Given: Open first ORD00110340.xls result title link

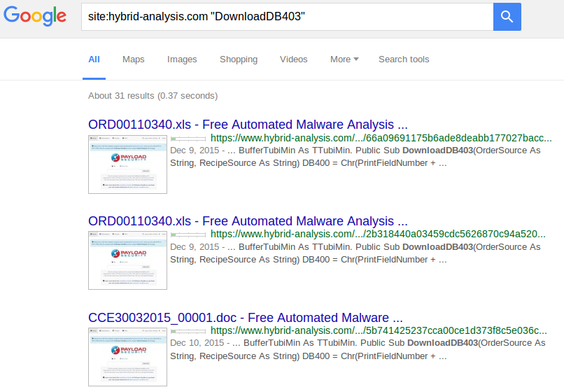Looking at the screenshot, I should [248, 125].
